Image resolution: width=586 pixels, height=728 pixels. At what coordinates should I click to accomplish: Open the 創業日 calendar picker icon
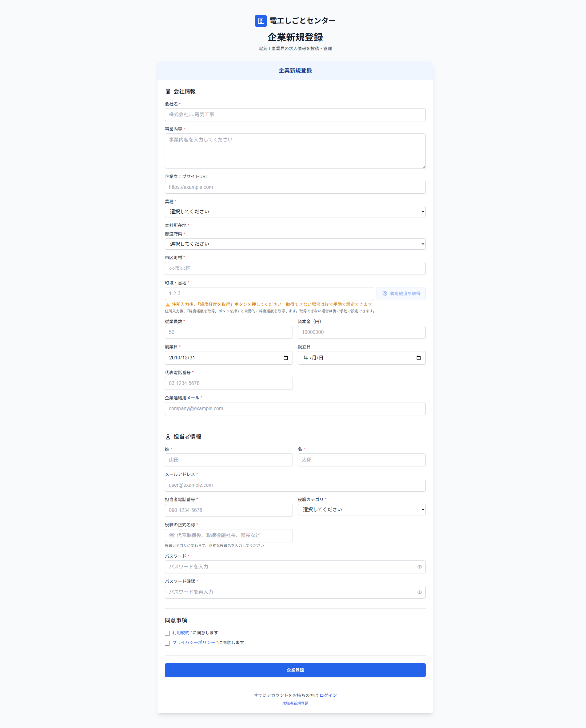pos(285,358)
